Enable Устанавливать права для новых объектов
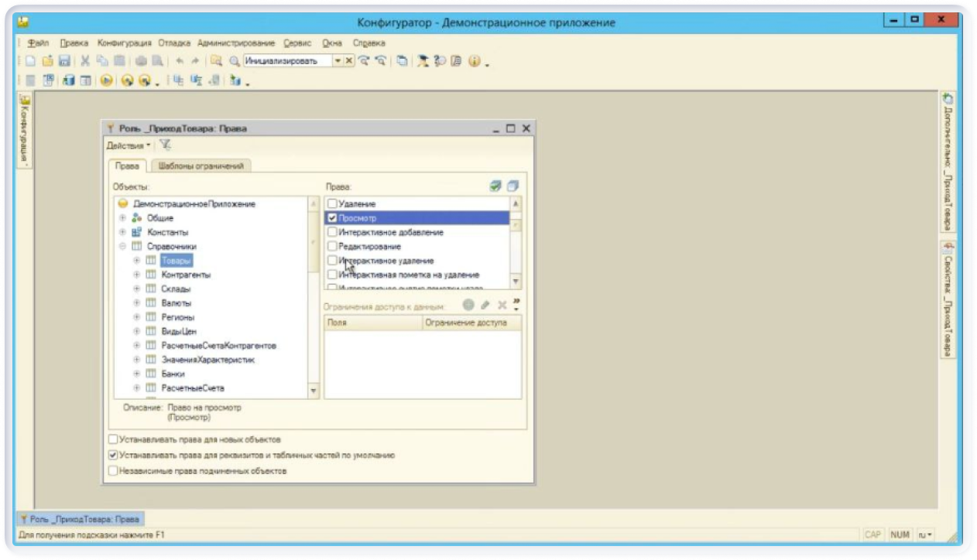Screen dimensions: 977x560 (114, 439)
